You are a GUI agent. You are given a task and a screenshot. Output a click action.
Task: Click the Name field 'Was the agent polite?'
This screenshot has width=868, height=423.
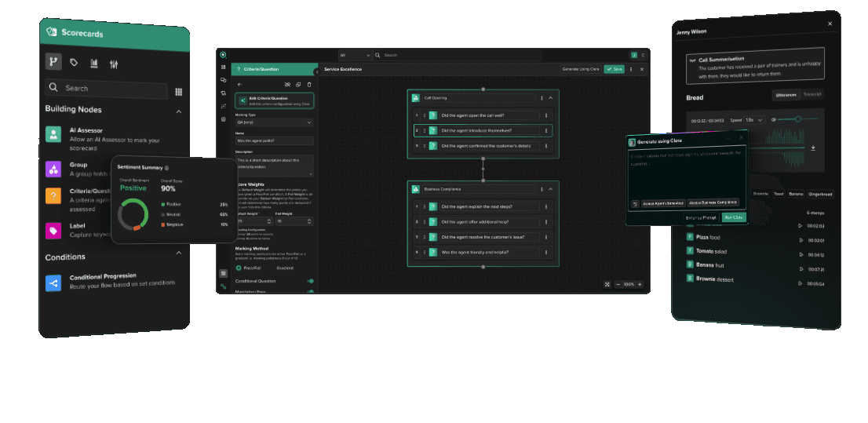pyautogui.click(x=275, y=140)
